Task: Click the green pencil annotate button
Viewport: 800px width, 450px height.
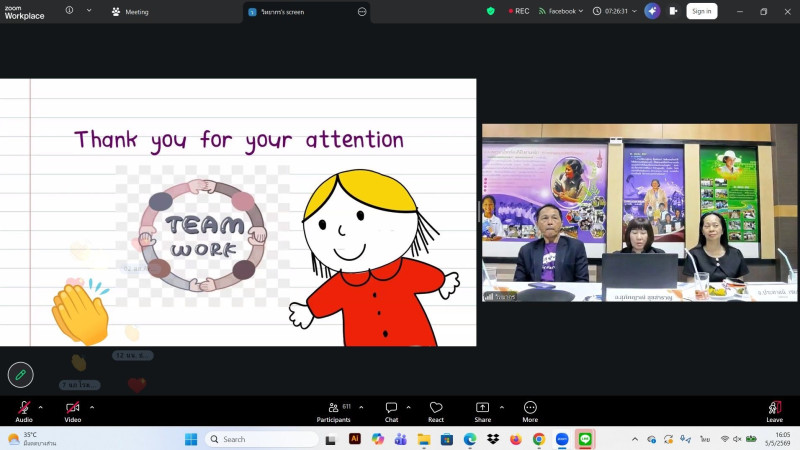Action: pos(20,375)
